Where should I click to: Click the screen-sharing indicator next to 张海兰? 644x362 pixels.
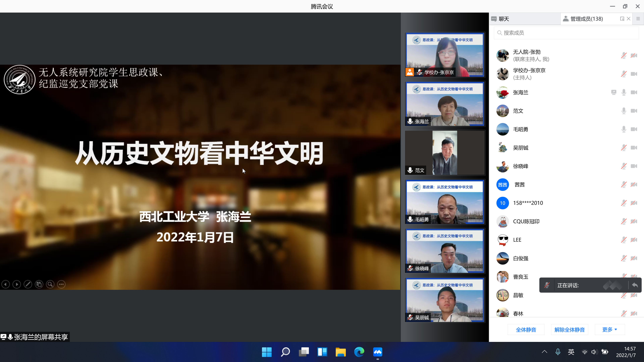tap(614, 92)
